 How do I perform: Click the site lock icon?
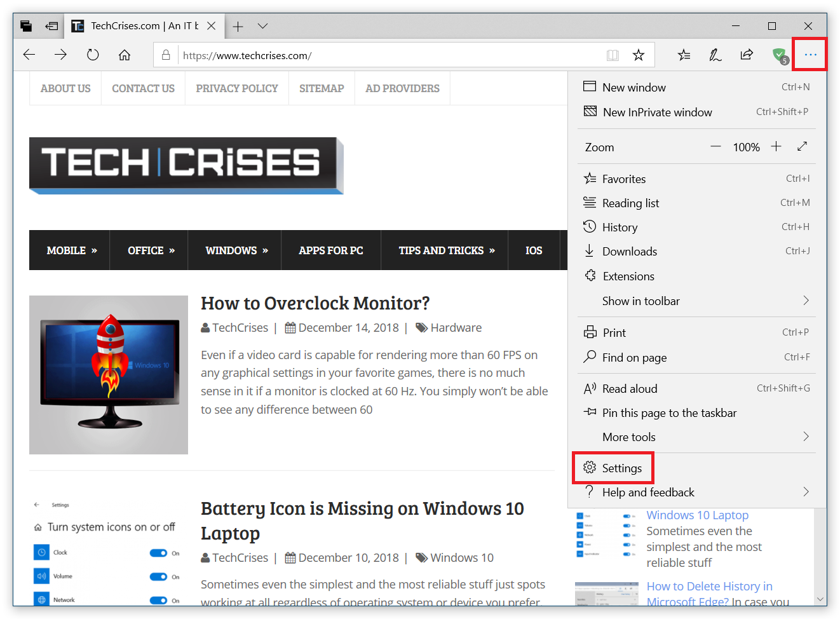pyautogui.click(x=166, y=55)
